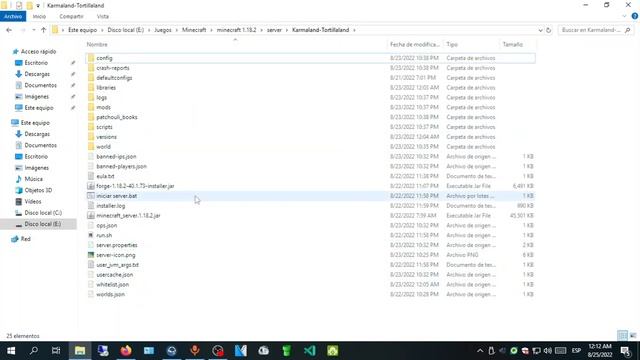Select the versions folder
The image size is (640, 360).
click(107, 137)
